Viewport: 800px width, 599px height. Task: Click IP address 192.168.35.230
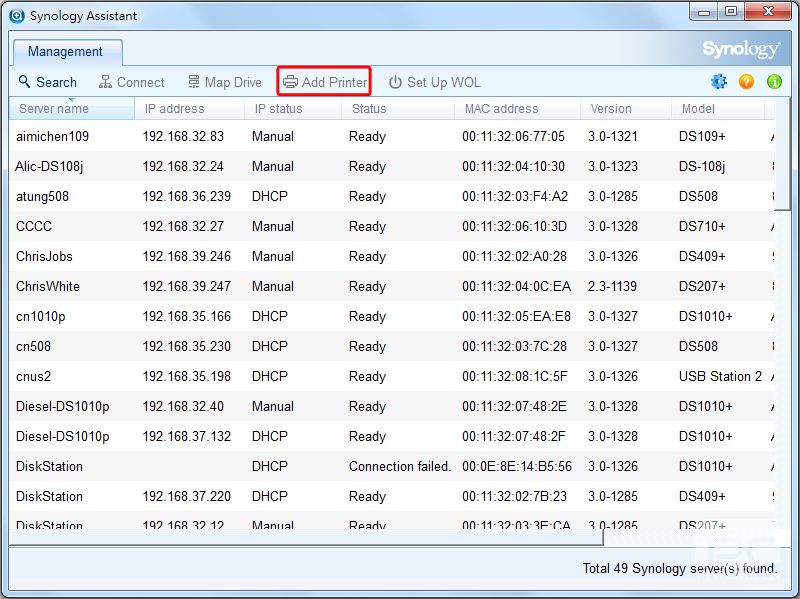tap(187, 346)
